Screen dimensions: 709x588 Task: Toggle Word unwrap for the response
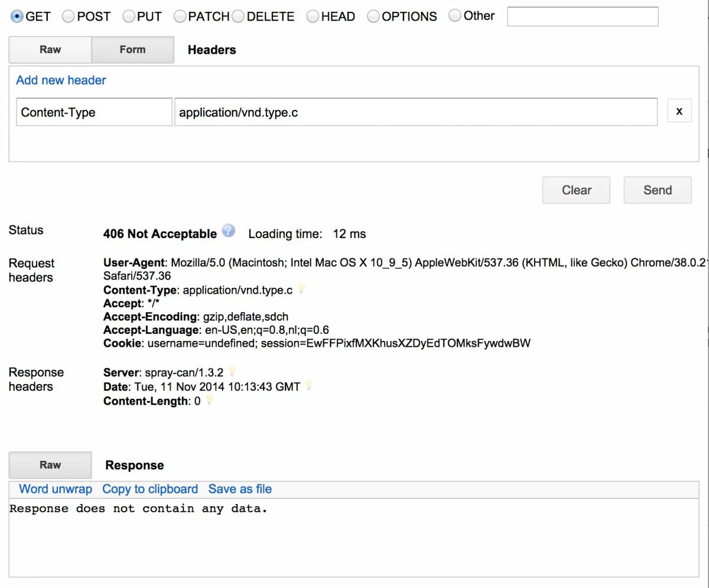click(x=56, y=489)
